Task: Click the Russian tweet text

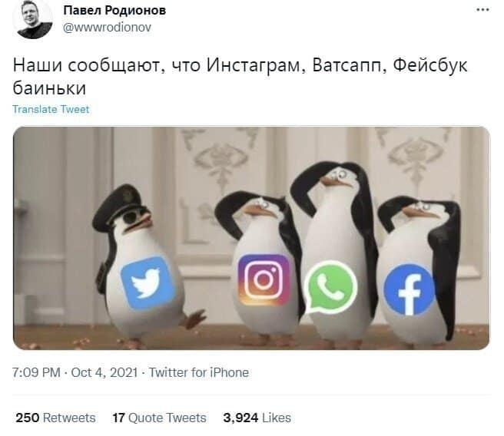Action: (240, 77)
